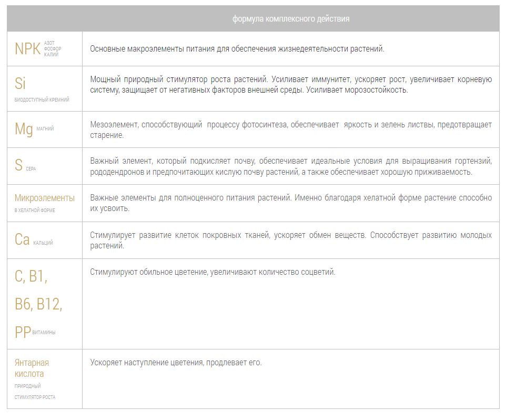Click the C, B1 vitamins label
The image size is (506, 420).
pos(31,276)
